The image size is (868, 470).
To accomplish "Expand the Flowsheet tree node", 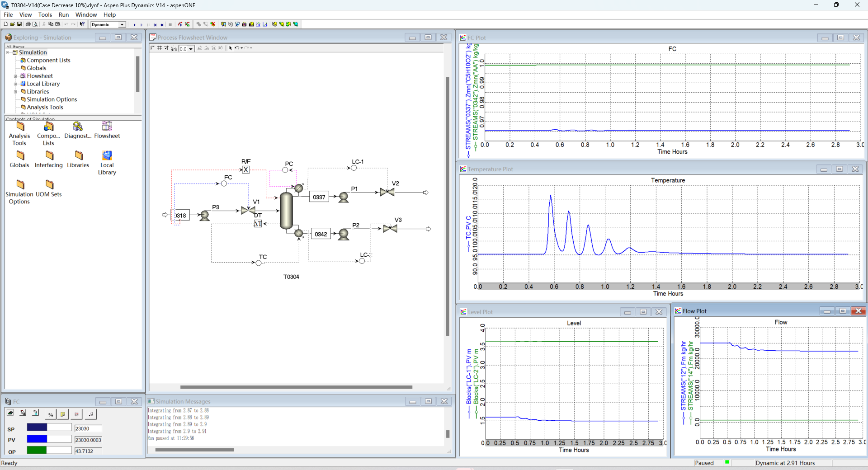I will pos(15,76).
